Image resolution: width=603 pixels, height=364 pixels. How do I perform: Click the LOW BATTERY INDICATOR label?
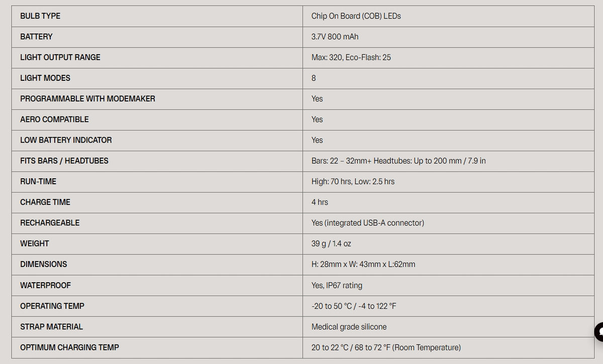coord(66,140)
